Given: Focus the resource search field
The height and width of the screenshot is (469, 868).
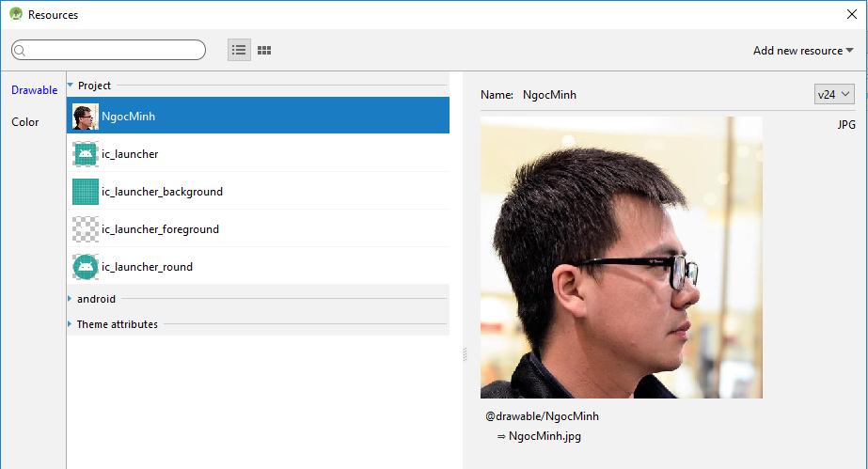Looking at the screenshot, I should 108,51.
